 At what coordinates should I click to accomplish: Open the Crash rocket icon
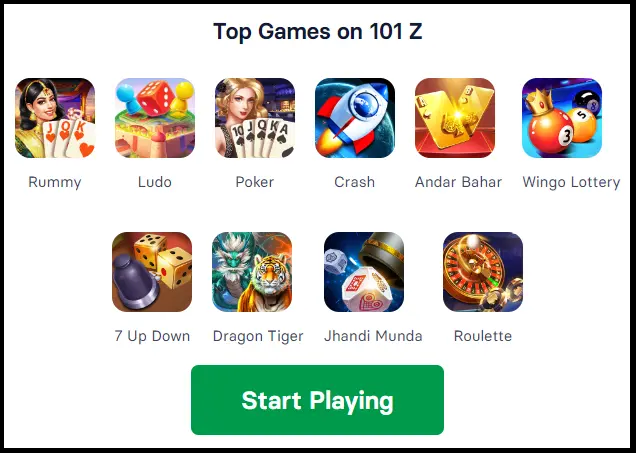click(355, 118)
